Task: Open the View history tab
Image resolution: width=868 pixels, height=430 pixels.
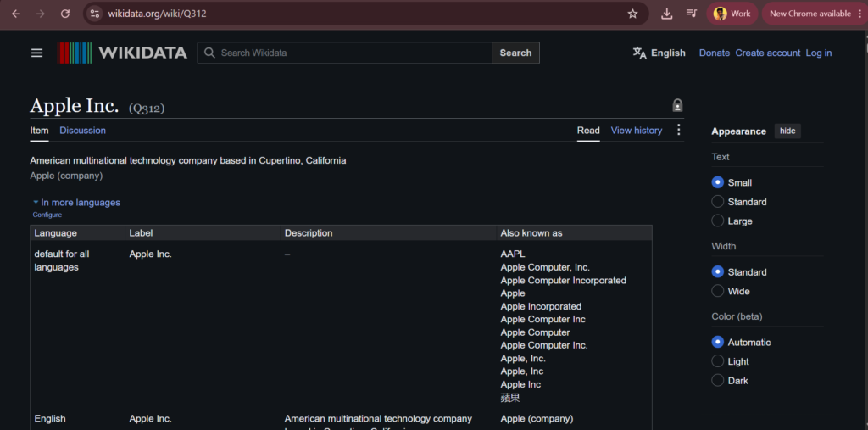Action: point(636,131)
